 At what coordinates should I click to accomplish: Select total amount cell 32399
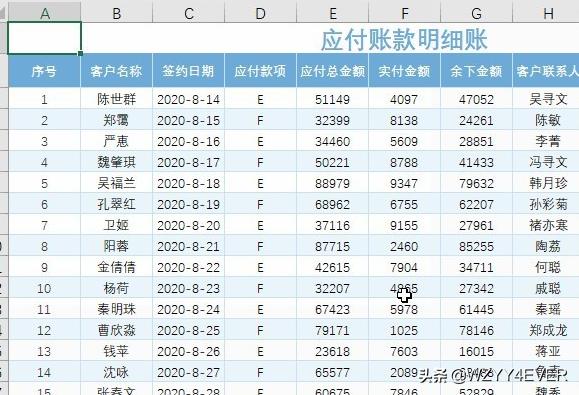332,120
